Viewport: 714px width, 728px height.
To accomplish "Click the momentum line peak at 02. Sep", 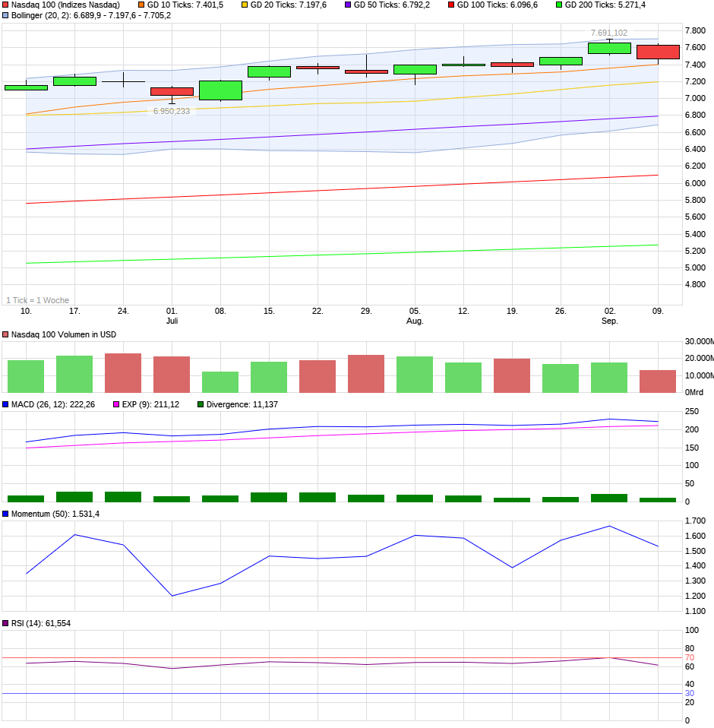I will coord(609,526).
